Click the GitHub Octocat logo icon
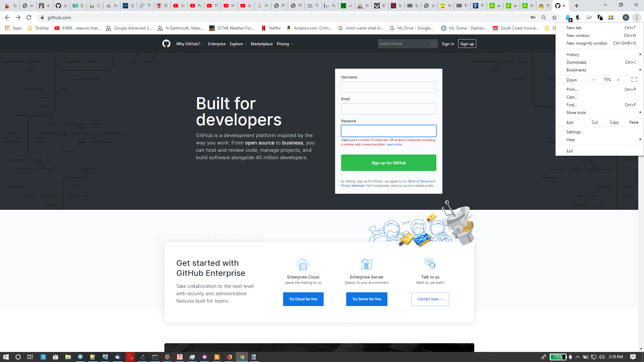This screenshot has height=362, width=644. click(166, 43)
